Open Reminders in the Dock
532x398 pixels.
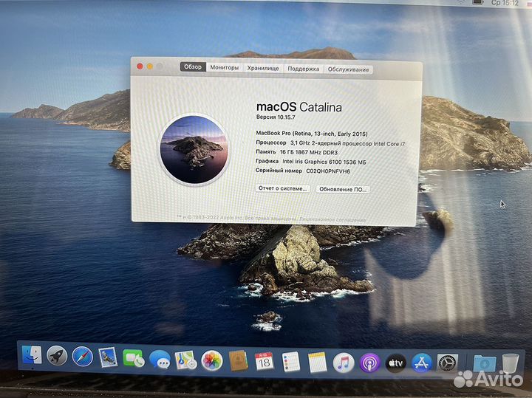[291, 362]
